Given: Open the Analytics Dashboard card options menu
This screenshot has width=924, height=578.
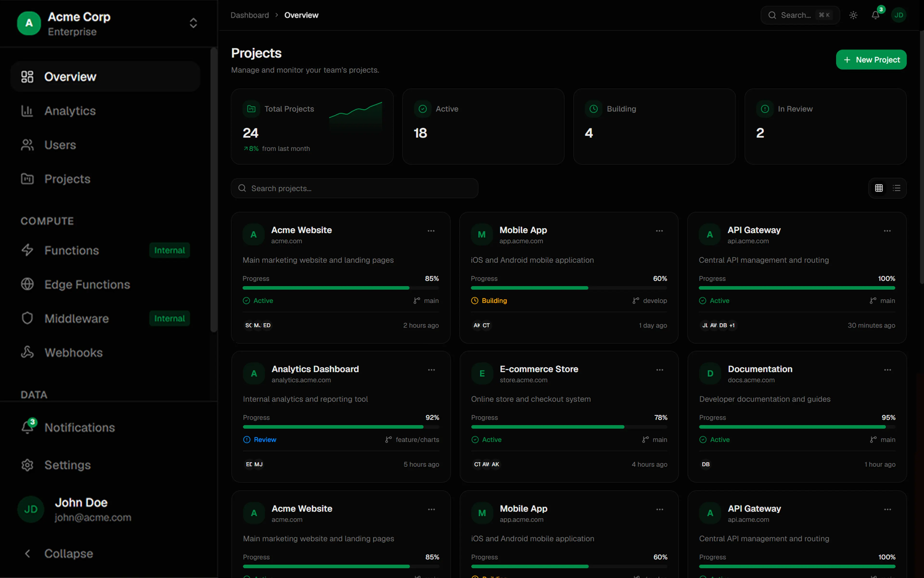Looking at the screenshot, I should 431,370.
